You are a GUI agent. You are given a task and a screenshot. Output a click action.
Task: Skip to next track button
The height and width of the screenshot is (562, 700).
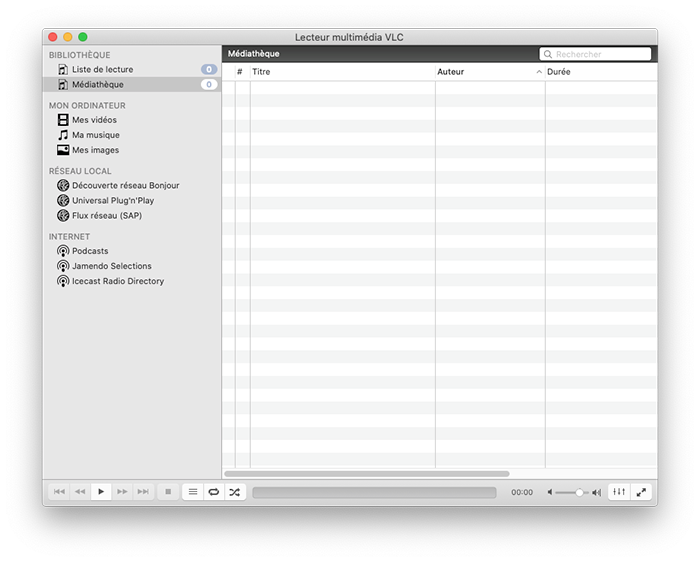[143, 492]
